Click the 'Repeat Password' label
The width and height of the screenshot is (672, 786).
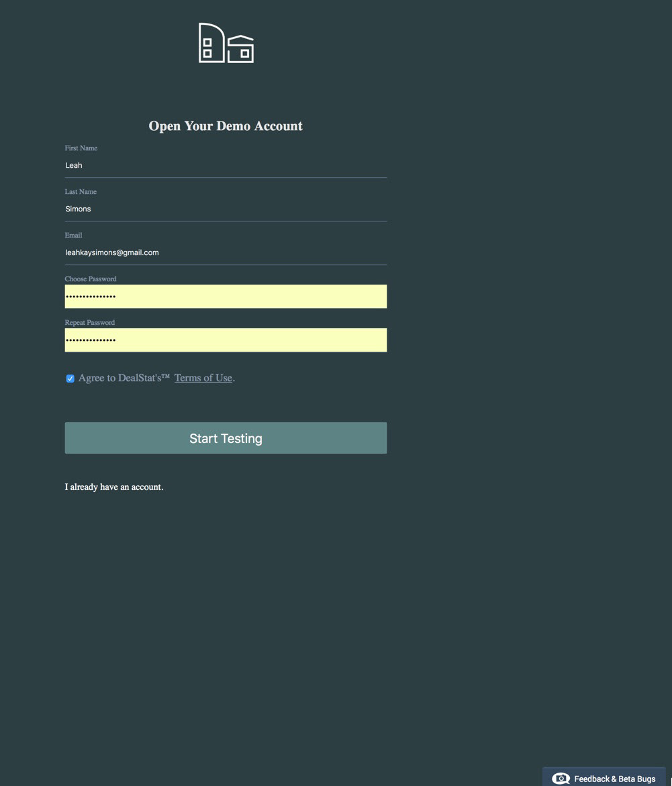(x=90, y=322)
